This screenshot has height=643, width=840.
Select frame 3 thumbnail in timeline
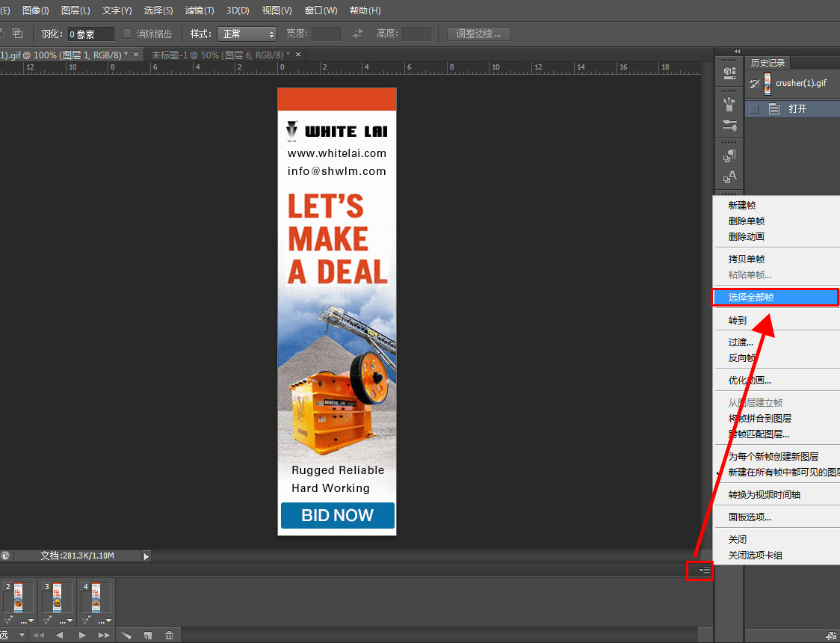tap(58, 597)
